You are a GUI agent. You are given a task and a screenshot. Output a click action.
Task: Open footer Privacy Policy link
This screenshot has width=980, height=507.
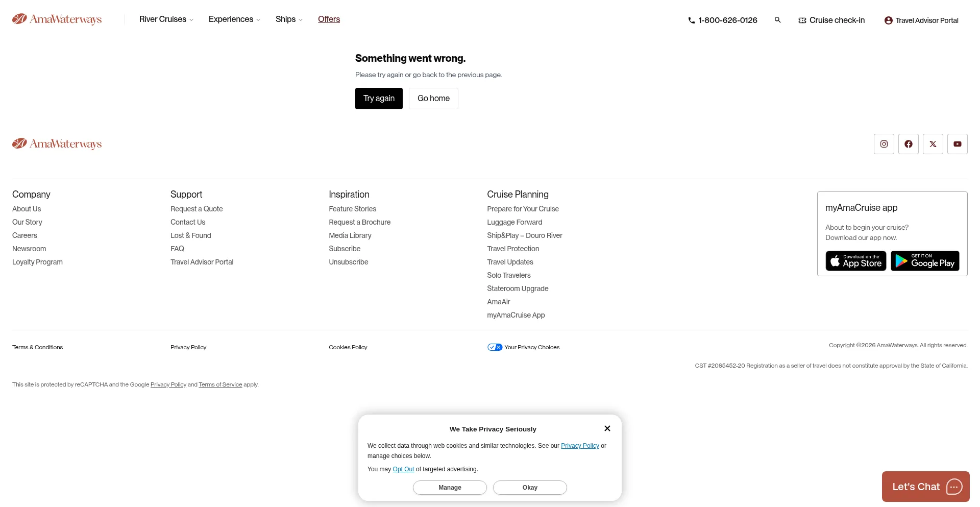click(x=188, y=347)
